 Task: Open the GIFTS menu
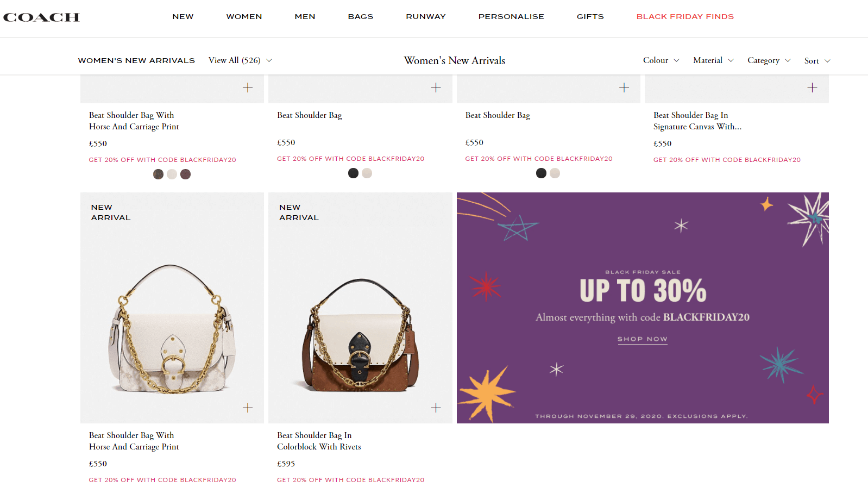590,17
